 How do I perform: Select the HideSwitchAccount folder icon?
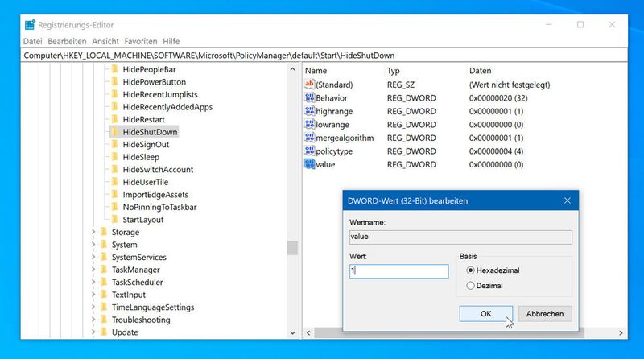115,169
